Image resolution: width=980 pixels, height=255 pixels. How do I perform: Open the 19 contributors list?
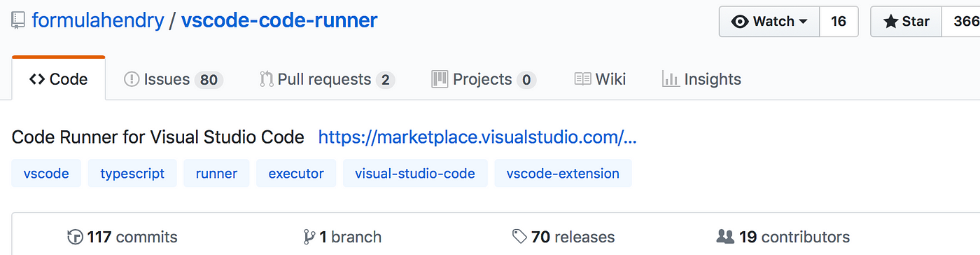pos(783,237)
